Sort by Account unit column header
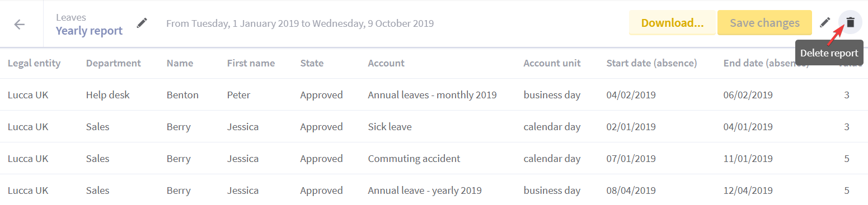 [552, 63]
